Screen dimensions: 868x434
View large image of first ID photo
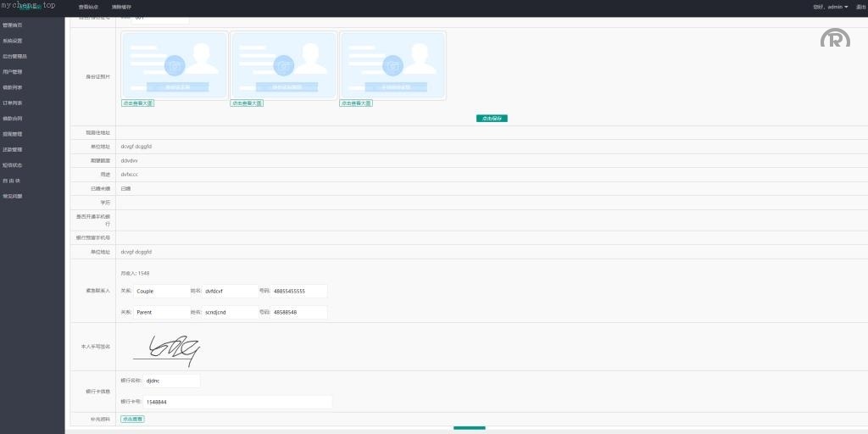[137, 103]
